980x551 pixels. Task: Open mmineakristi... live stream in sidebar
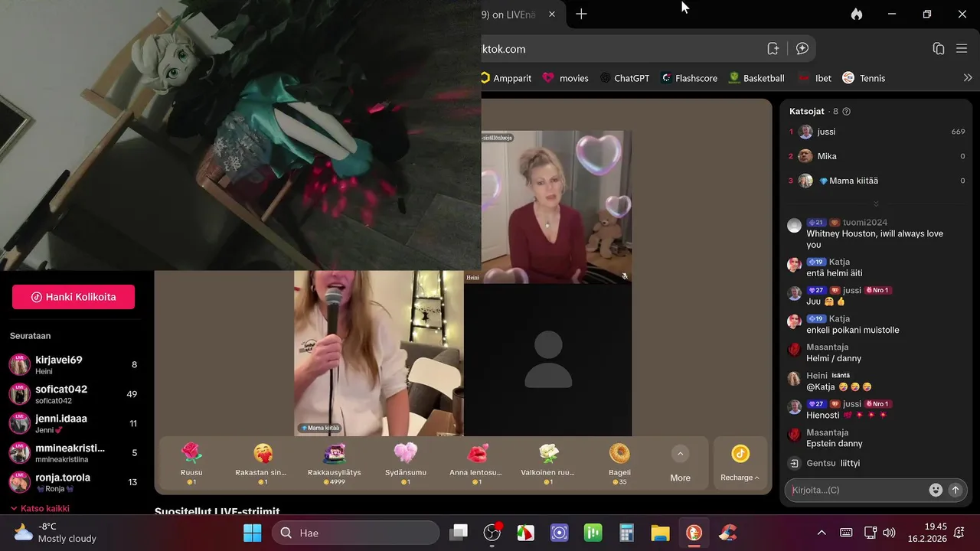(x=73, y=452)
